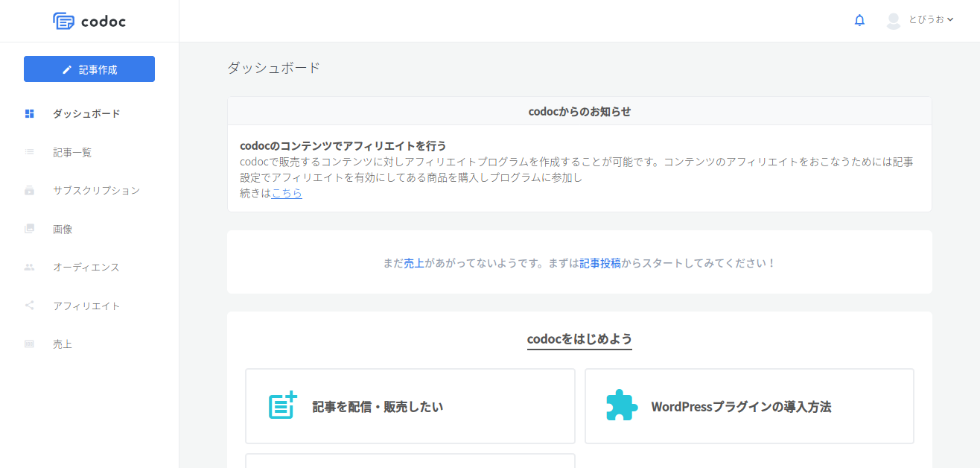Click the codocをはじめよう heading
The height and width of the screenshot is (468, 980).
pyautogui.click(x=579, y=339)
